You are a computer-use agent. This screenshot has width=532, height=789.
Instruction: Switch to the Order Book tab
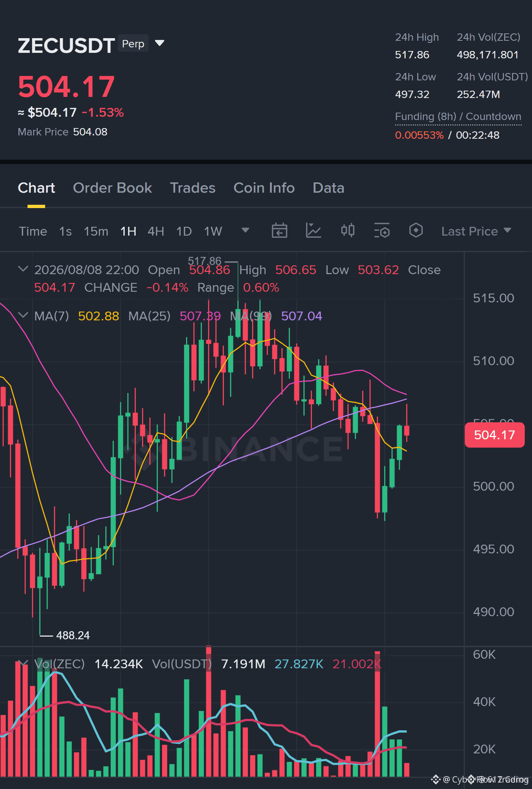point(112,188)
